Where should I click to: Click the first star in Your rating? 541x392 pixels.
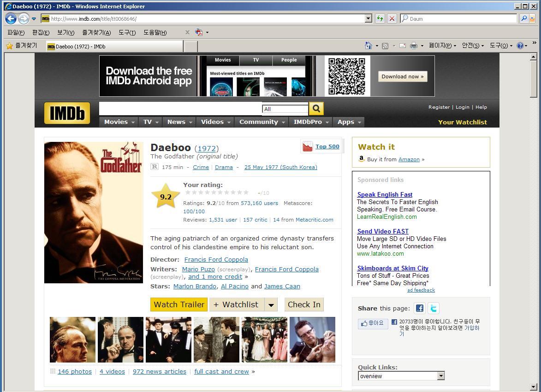tap(188, 193)
